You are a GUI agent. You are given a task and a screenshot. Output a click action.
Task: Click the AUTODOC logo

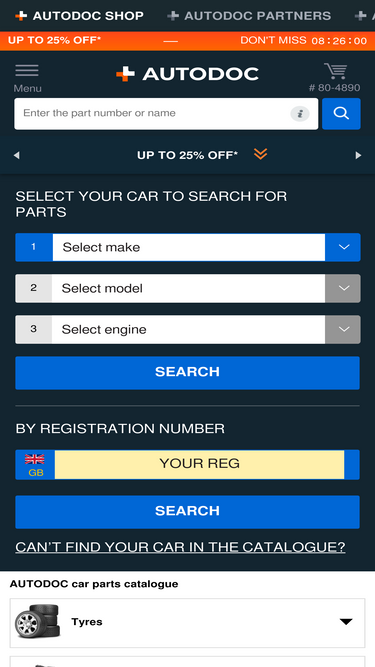tap(188, 74)
